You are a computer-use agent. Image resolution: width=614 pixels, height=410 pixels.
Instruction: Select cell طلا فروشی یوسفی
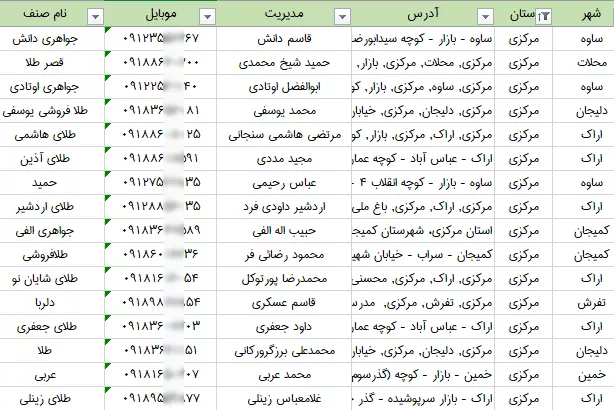(x=52, y=111)
